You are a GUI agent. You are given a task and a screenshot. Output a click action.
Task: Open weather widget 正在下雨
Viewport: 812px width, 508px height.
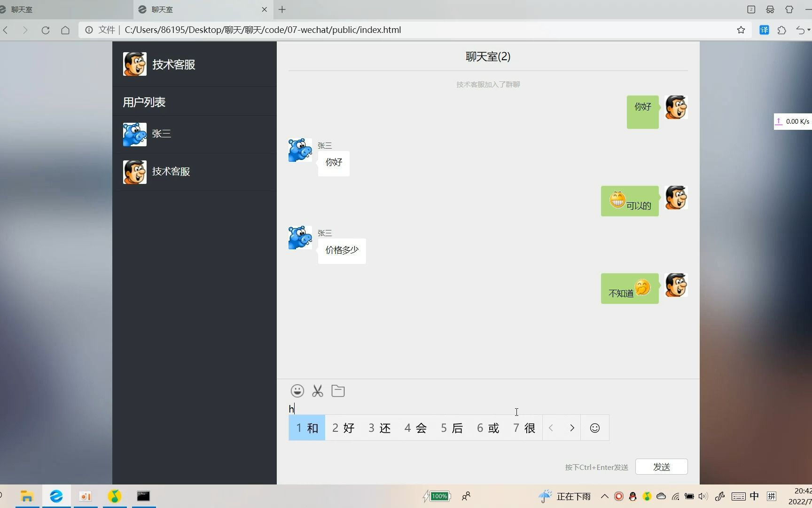pyautogui.click(x=565, y=496)
